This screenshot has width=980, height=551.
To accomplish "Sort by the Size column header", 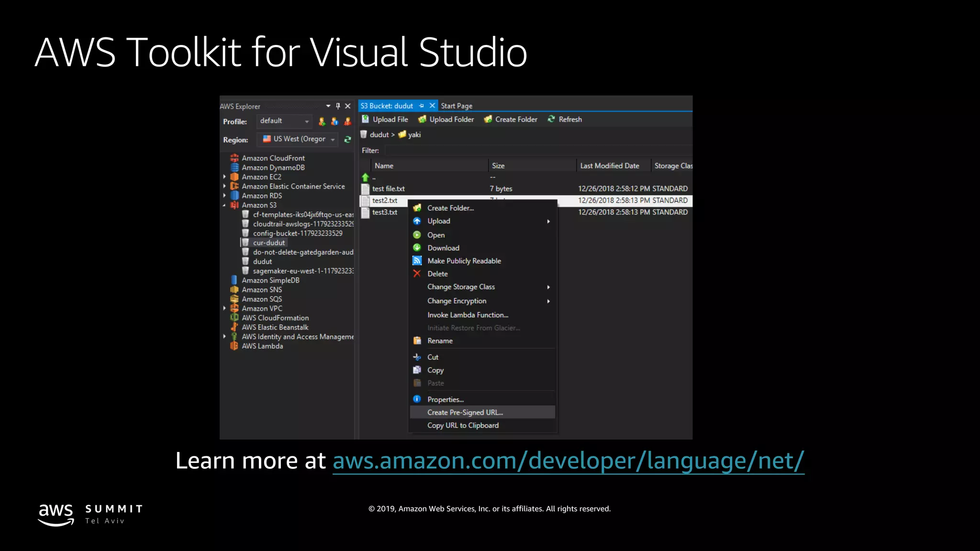I will tap(532, 165).
